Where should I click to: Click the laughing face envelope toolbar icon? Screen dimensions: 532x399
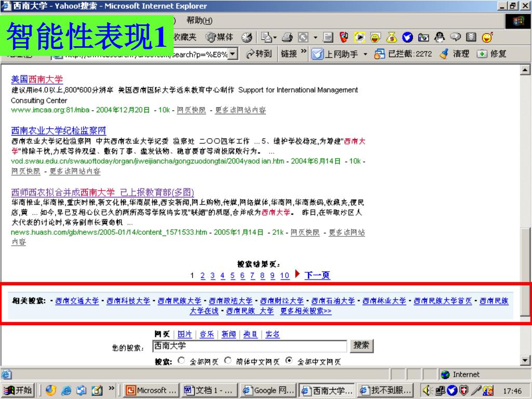click(375, 37)
